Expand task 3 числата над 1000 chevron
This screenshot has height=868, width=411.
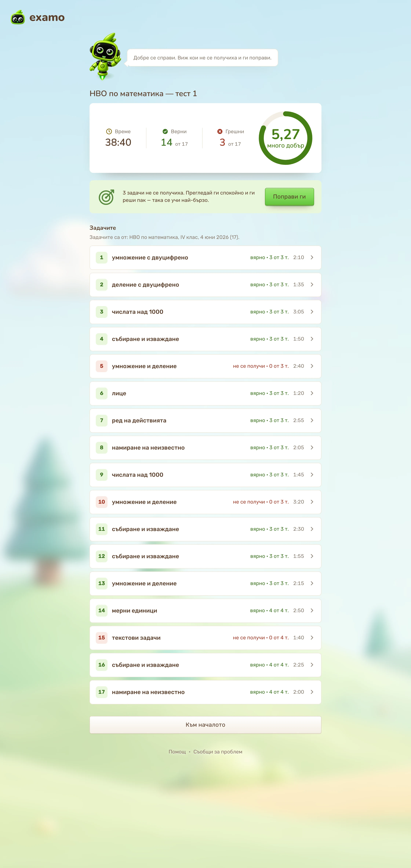312,312
